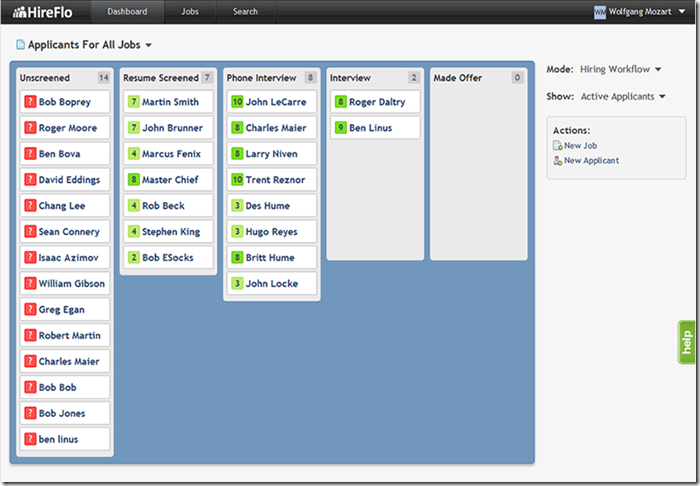Open Charles Maier card in Unscreened column
This screenshot has height=486, width=700.
point(65,361)
